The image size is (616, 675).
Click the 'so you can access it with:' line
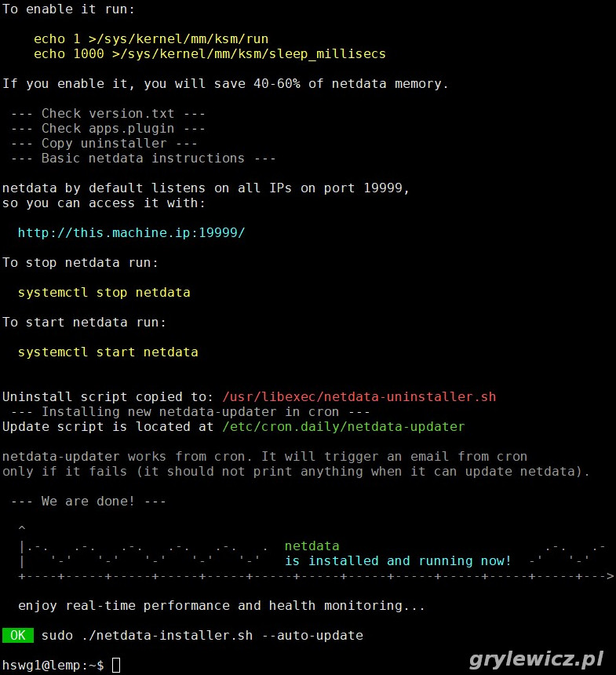104,203
